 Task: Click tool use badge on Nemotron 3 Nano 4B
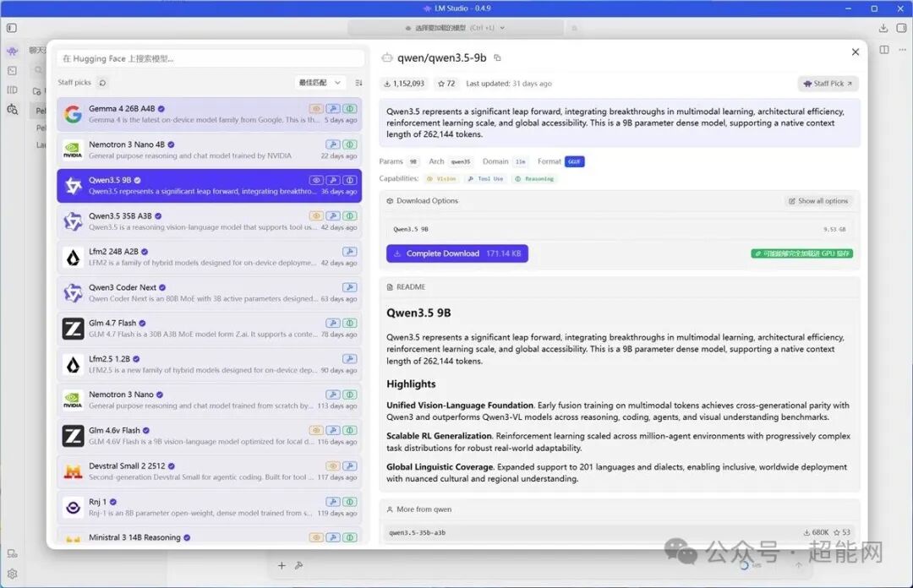(333, 144)
